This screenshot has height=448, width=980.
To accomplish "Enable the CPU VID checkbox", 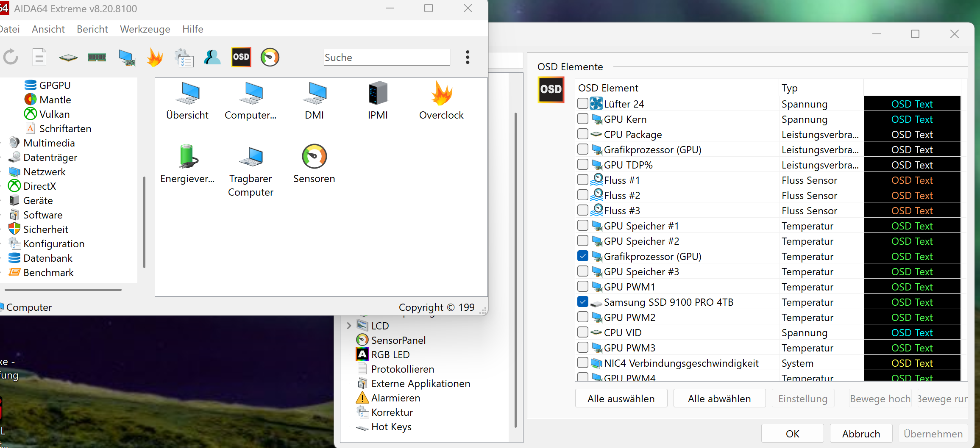I will pos(583,332).
